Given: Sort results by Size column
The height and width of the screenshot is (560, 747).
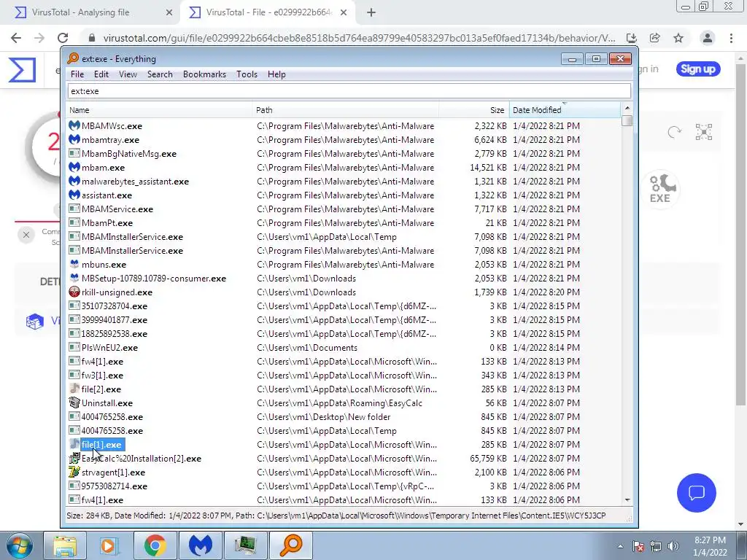Looking at the screenshot, I should pyautogui.click(x=474, y=110).
